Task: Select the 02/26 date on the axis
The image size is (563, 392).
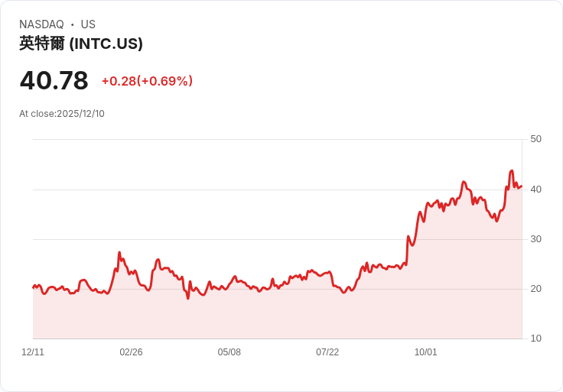Action: 131,352
